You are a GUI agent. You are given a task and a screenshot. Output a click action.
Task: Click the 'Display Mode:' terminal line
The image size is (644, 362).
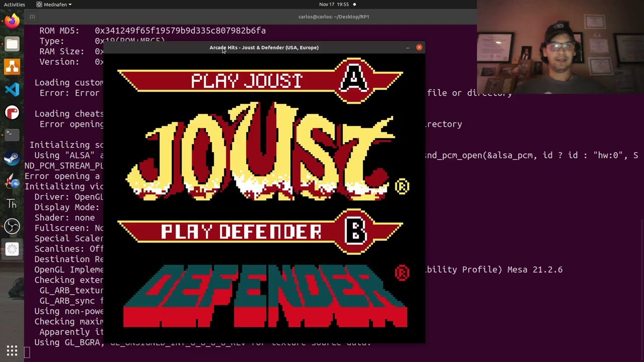pyautogui.click(x=66, y=207)
